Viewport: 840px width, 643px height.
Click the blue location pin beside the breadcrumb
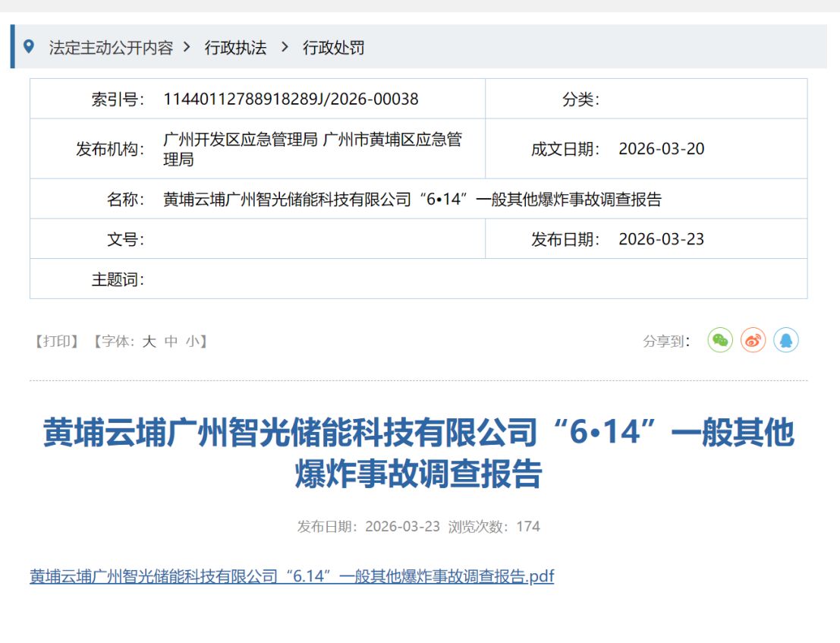[29, 46]
